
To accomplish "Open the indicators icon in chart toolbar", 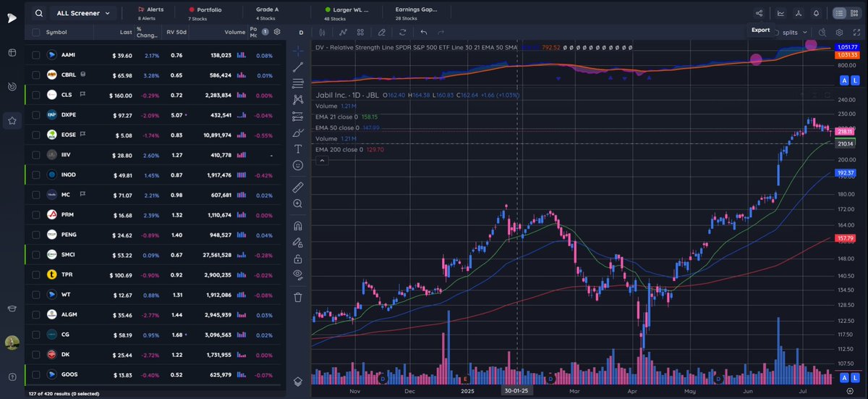I will point(343,33).
